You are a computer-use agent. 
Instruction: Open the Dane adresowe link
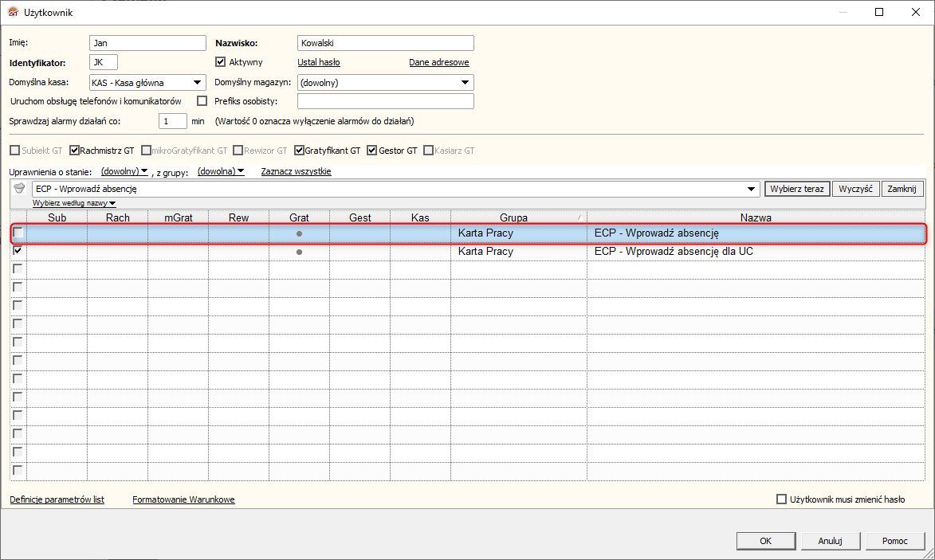coord(439,62)
